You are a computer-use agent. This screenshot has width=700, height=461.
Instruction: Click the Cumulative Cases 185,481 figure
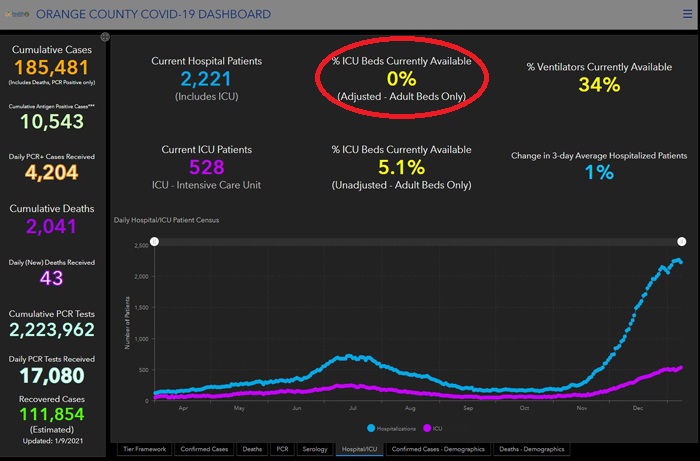[x=51, y=68]
